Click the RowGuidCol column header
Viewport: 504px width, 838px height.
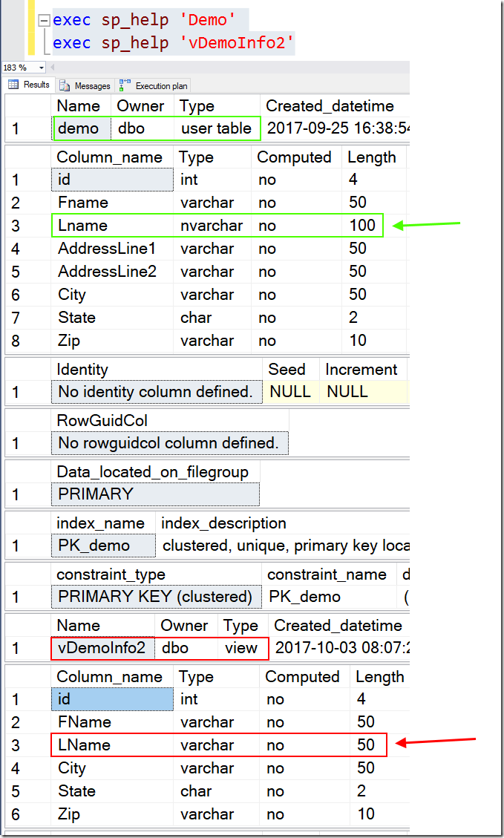(x=170, y=421)
